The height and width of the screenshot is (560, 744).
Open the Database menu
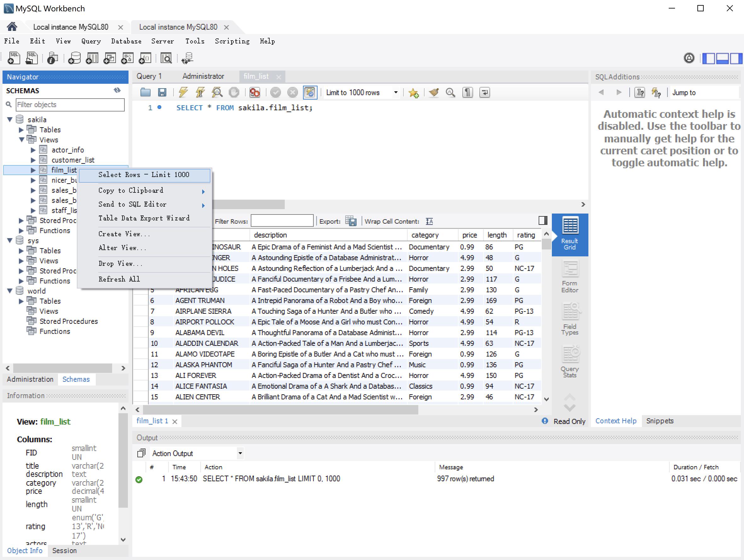(x=126, y=41)
